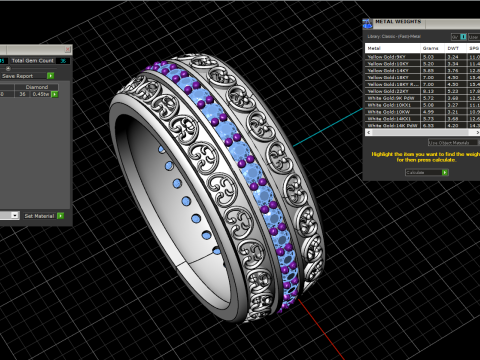The height and width of the screenshot is (360, 480).
Task: Click the Calculate green arrow button
Action: pyautogui.click(x=445, y=172)
